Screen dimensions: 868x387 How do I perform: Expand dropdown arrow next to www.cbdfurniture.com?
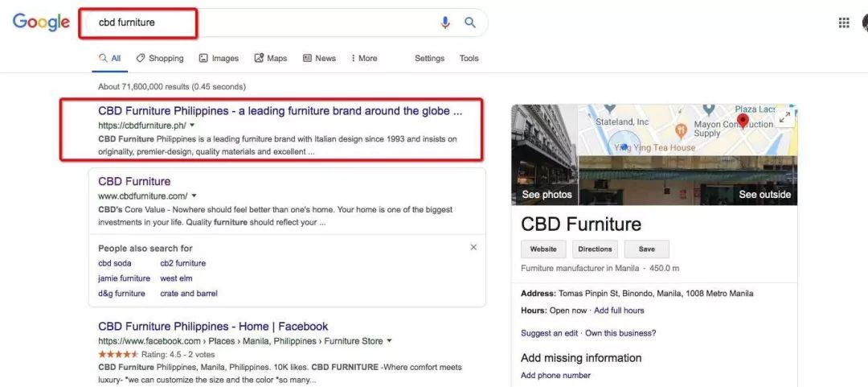point(194,196)
